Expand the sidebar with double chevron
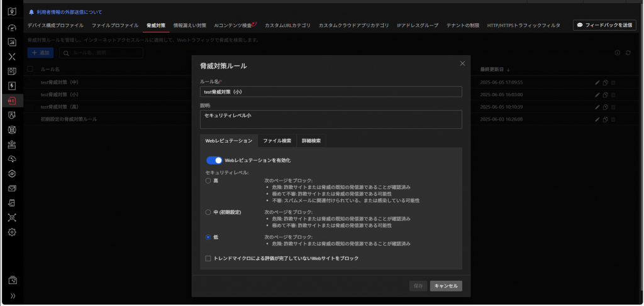The image size is (644, 306). tap(12, 295)
